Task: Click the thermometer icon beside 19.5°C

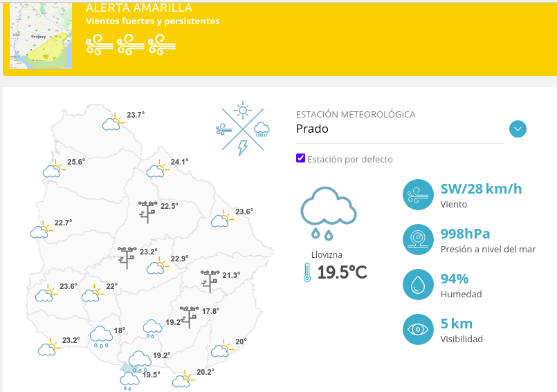Action: pos(307,272)
